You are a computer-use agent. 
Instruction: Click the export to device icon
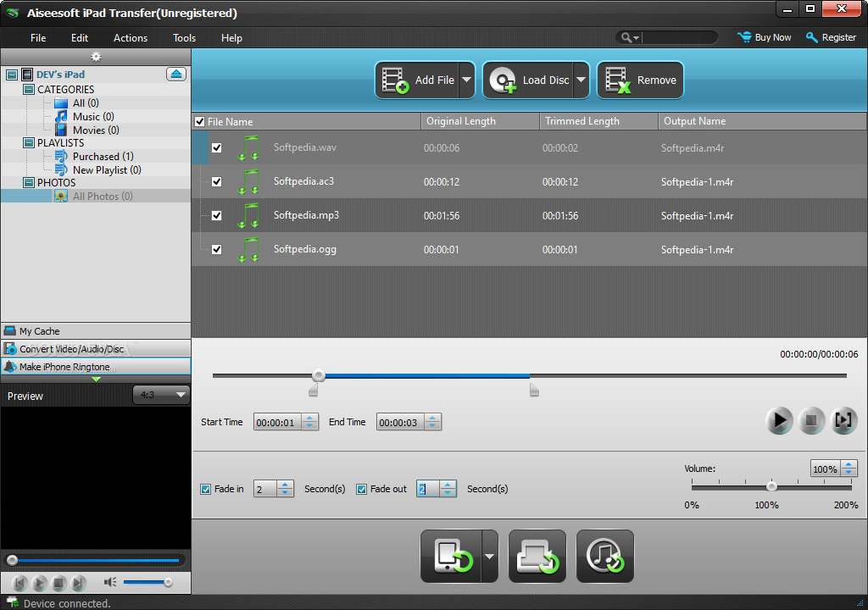(451, 557)
